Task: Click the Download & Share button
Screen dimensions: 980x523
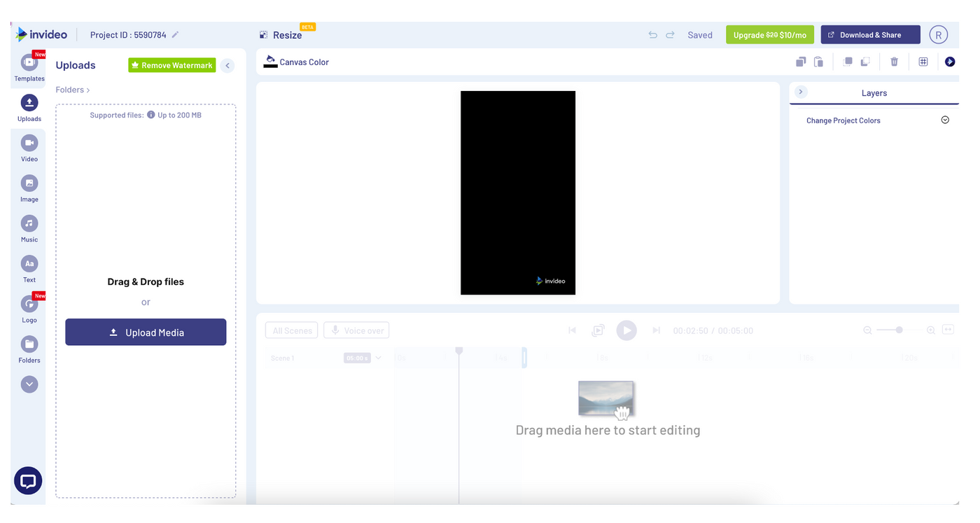Action: click(870, 34)
